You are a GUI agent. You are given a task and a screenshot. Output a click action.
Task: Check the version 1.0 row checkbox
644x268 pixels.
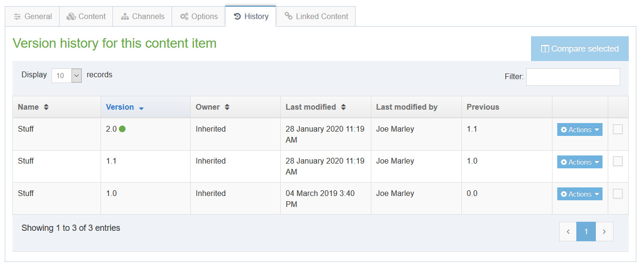click(x=618, y=194)
